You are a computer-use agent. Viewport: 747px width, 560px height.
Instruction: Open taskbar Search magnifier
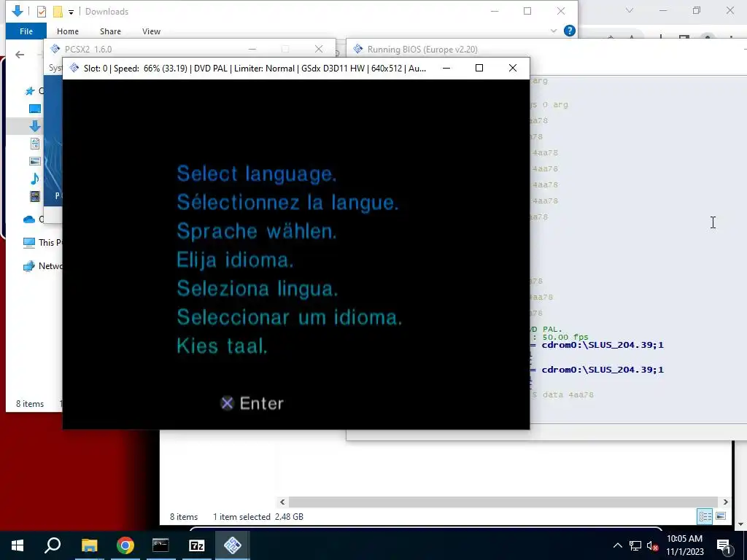(x=53, y=545)
